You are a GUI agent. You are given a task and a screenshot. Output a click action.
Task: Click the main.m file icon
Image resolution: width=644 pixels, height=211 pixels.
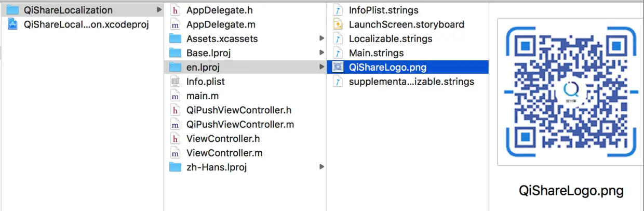pos(175,96)
